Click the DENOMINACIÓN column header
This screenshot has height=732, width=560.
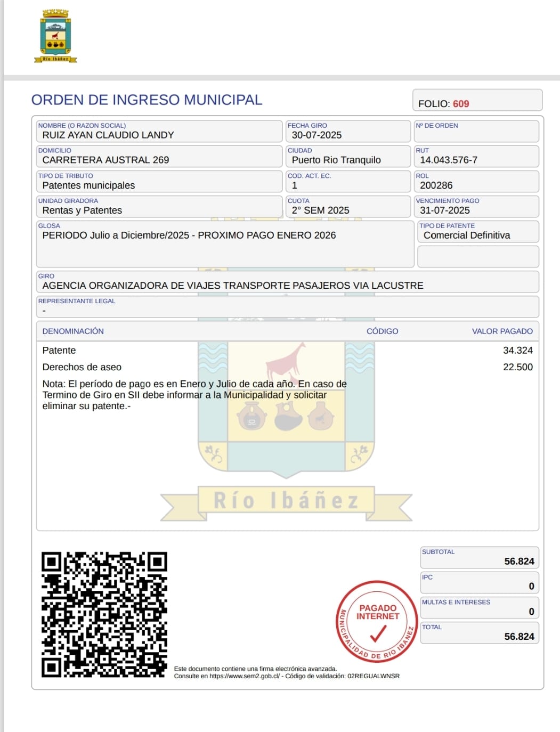pyautogui.click(x=73, y=331)
